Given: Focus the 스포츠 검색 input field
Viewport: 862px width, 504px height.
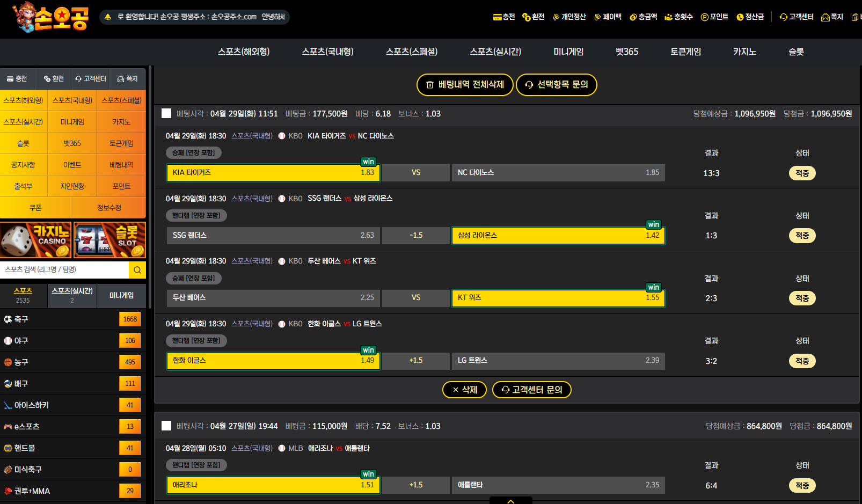Looking at the screenshot, I should point(64,269).
